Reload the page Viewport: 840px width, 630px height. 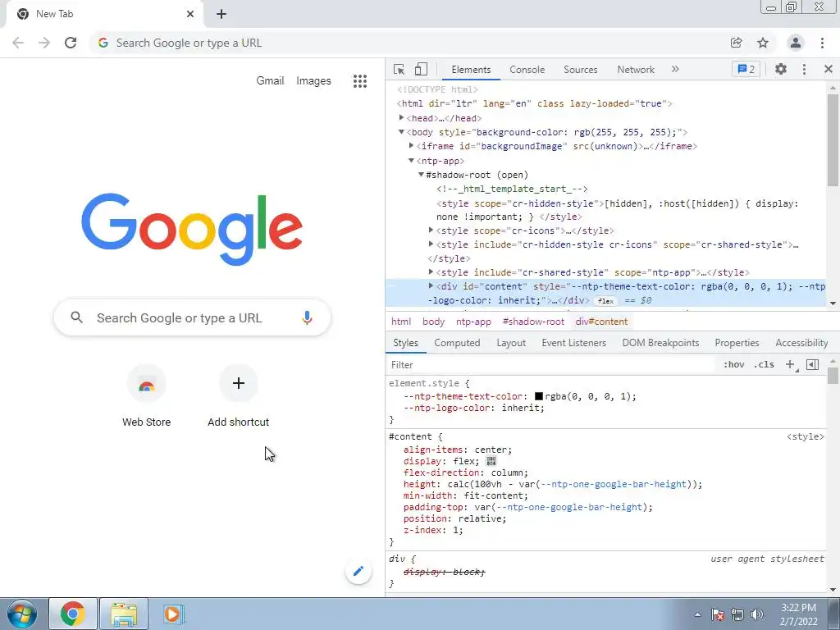(x=71, y=43)
